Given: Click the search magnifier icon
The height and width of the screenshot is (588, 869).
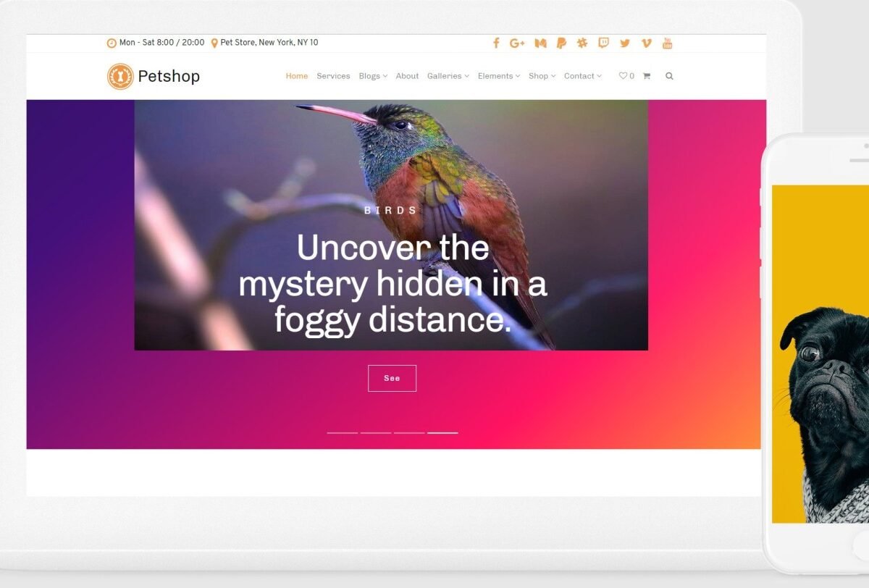Looking at the screenshot, I should [669, 76].
